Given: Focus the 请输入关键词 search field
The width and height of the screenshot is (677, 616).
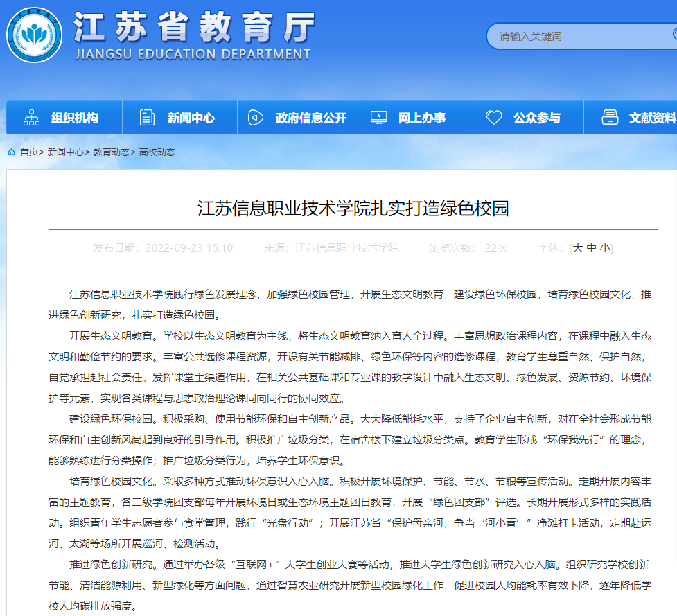Looking at the screenshot, I should click(581, 36).
